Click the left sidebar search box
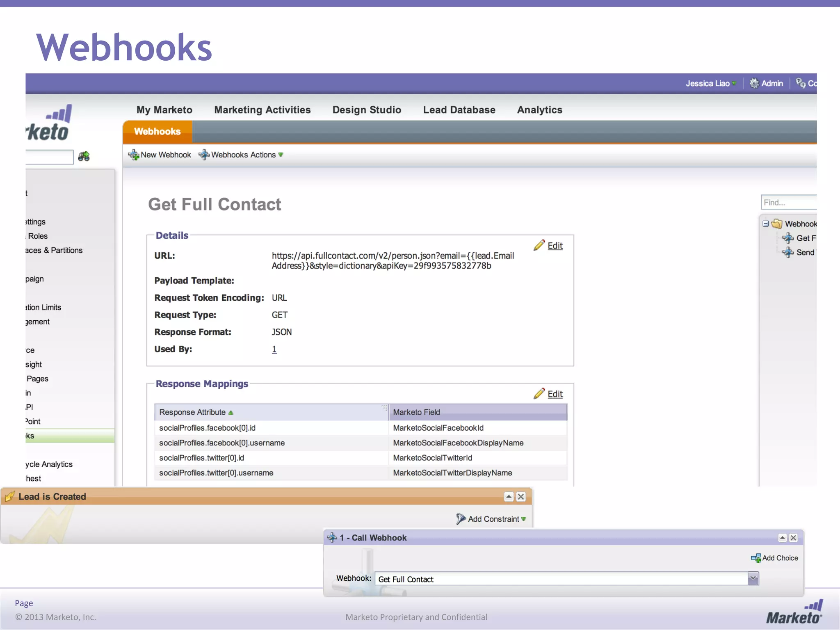The height and width of the screenshot is (630, 840). tap(49, 157)
